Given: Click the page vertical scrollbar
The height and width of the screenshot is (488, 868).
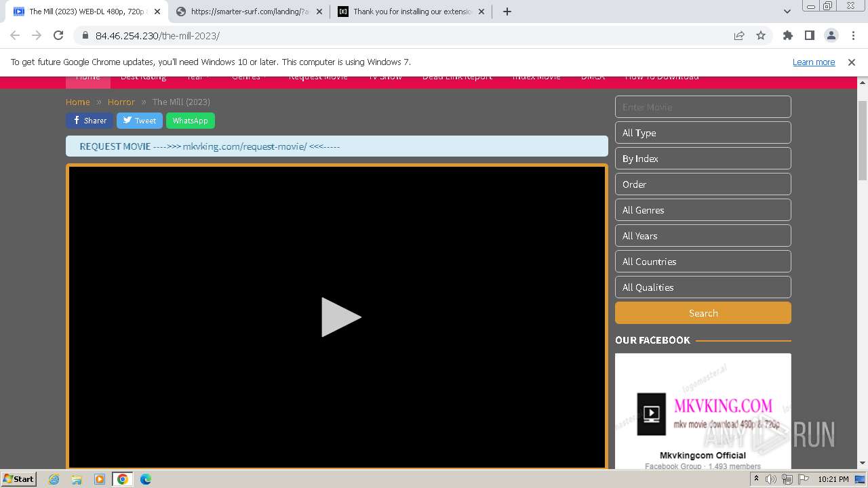Looking at the screenshot, I should tap(863, 139).
